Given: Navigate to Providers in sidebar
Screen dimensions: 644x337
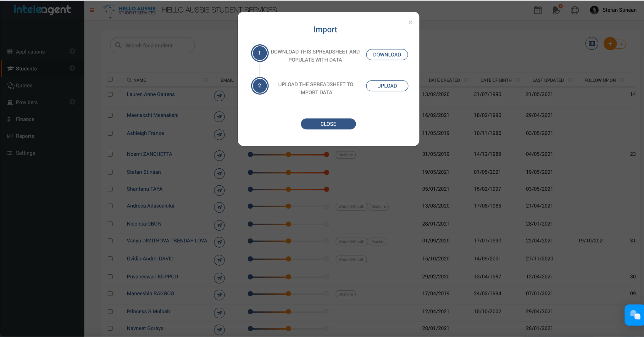Looking at the screenshot, I should pos(27,102).
